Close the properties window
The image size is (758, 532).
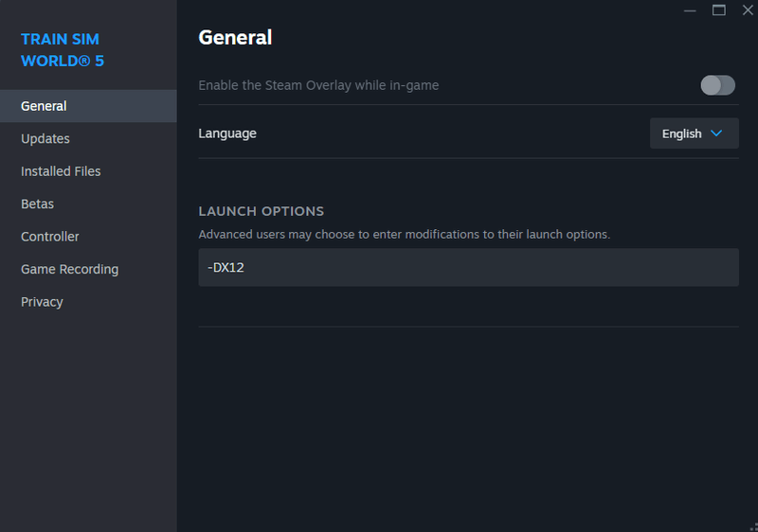748,10
